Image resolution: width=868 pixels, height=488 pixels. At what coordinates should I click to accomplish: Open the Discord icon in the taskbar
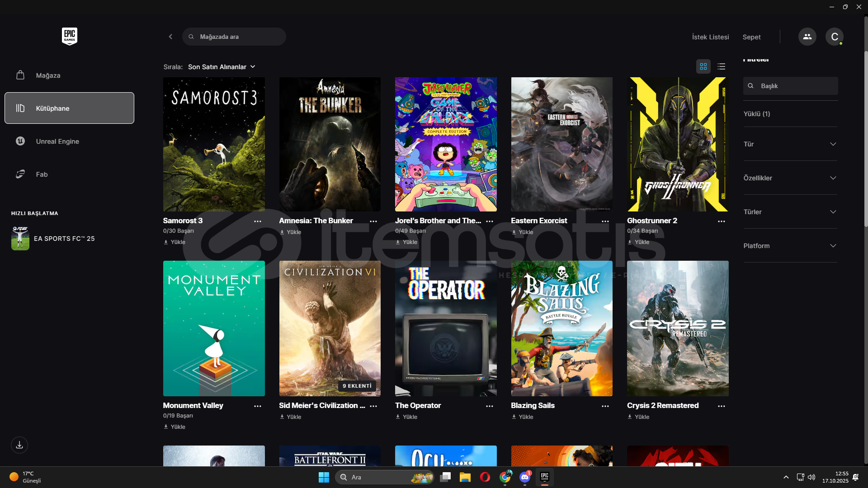524,477
